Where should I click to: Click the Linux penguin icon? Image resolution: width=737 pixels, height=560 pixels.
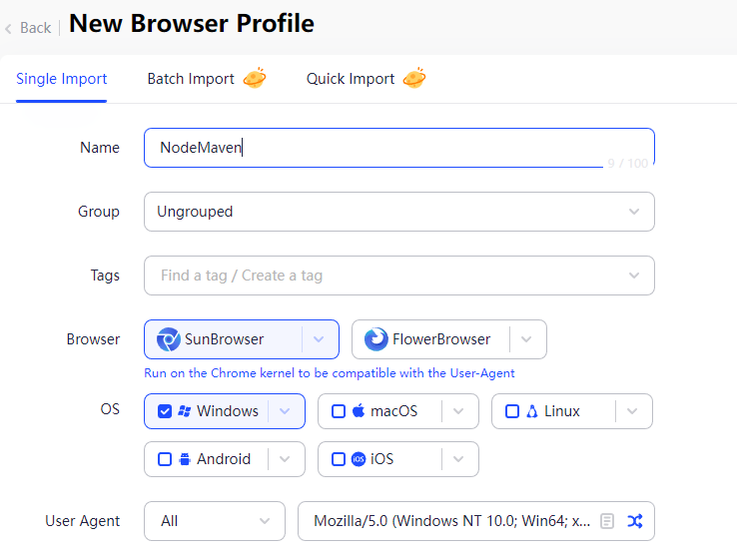click(532, 411)
